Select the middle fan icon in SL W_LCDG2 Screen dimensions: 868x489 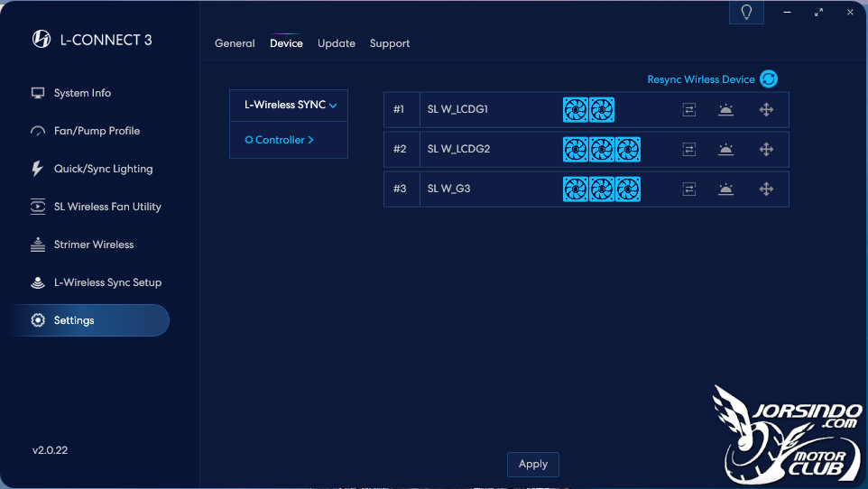click(x=602, y=150)
